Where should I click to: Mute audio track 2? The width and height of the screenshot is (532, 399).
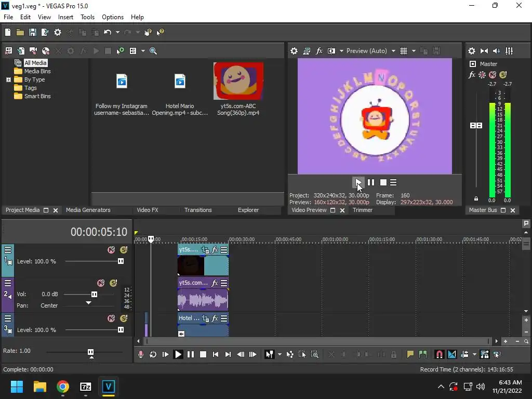[x=101, y=283]
